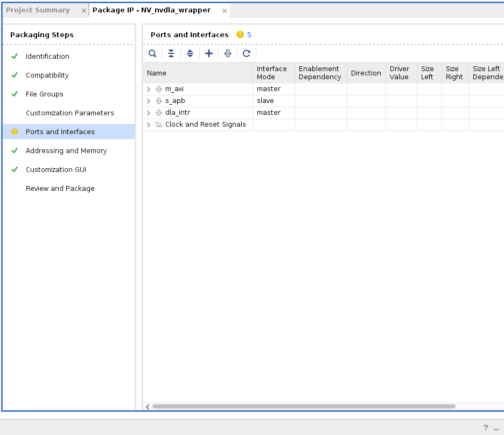504x435 pixels.
Task: Switch to the Project Summary tab
Action: (x=38, y=10)
